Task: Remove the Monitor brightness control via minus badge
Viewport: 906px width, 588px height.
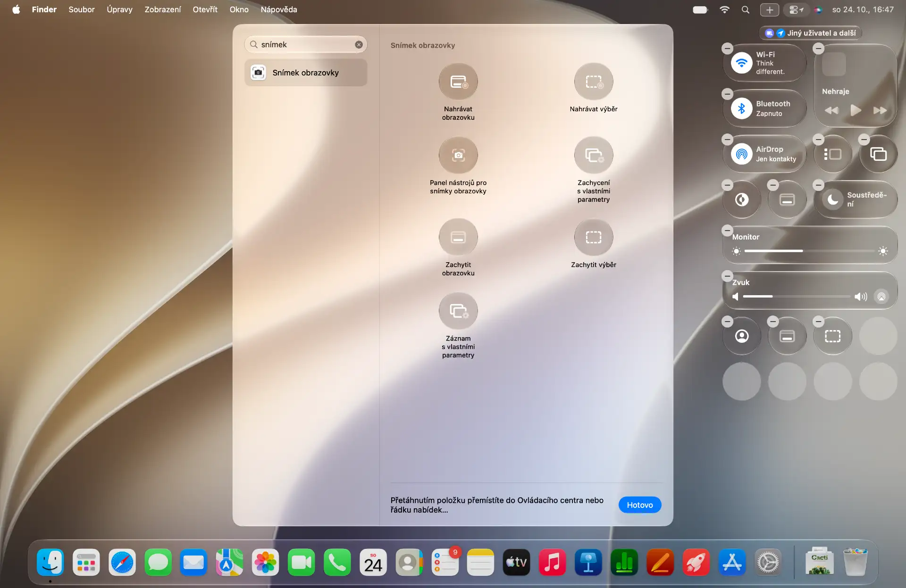Action: pos(727,231)
